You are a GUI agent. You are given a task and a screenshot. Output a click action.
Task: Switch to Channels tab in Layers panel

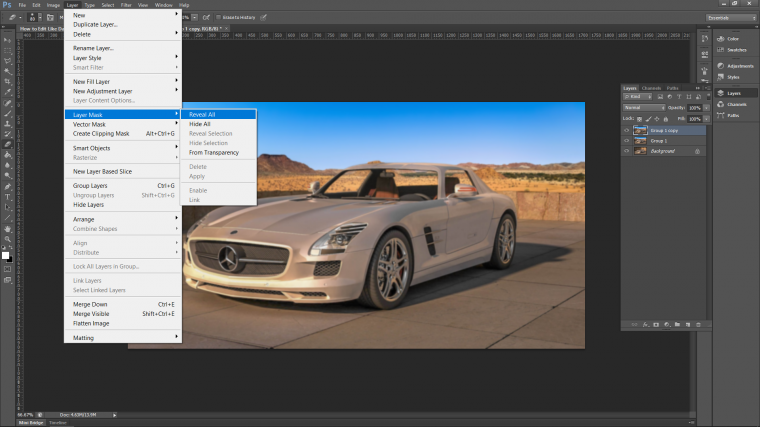(x=651, y=88)
